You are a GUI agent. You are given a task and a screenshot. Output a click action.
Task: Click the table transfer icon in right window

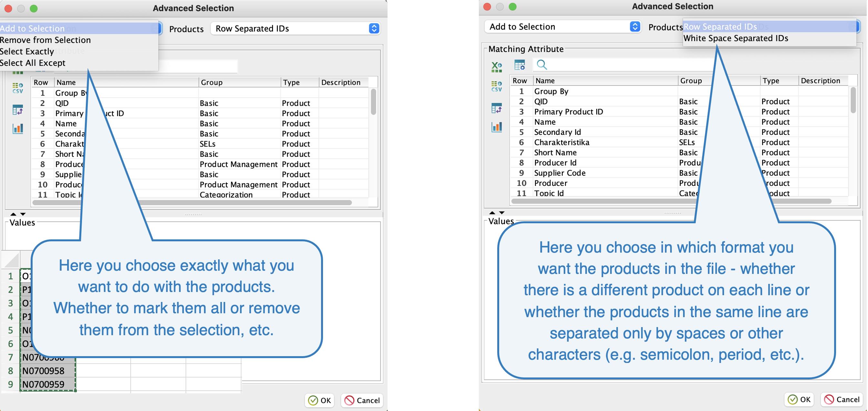pos(496,108)
